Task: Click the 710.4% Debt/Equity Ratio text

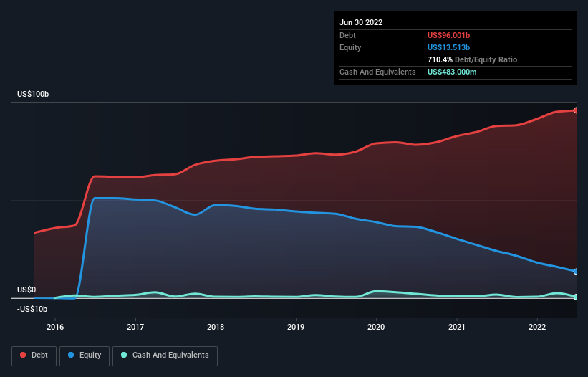Action: 472,59
